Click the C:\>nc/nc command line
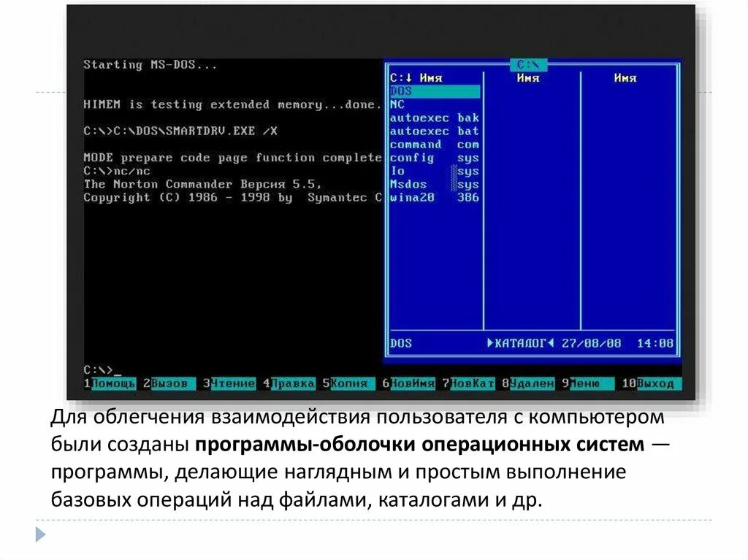The height and width of the screenshot is (560, 748). [x=117, y=172]
